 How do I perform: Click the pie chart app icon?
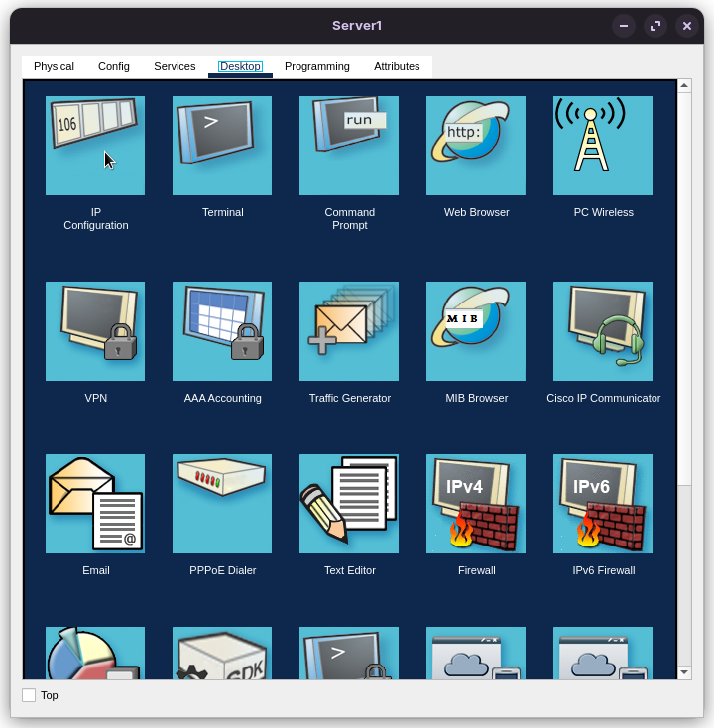(x=95, y=654)
